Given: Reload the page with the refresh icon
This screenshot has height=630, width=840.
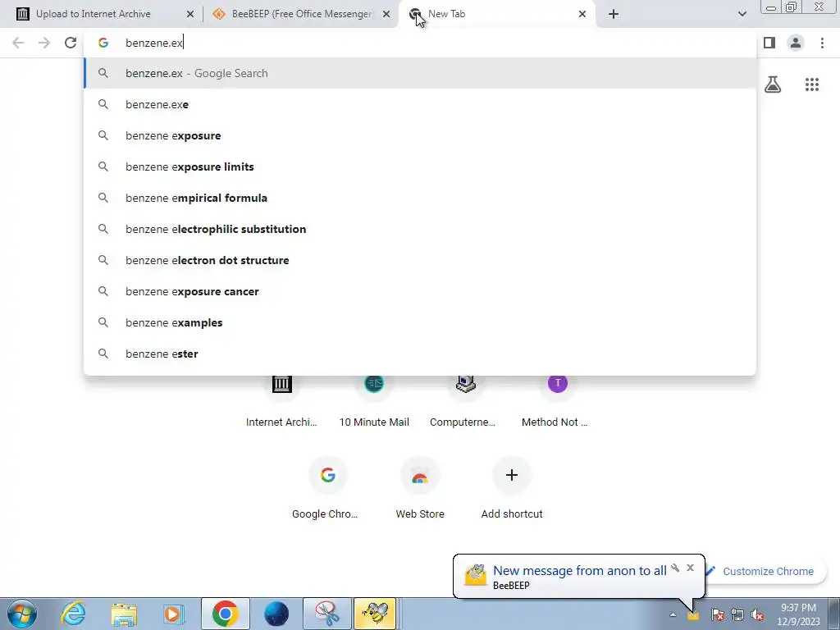Looking at the screenshot, I should [71, 43].
